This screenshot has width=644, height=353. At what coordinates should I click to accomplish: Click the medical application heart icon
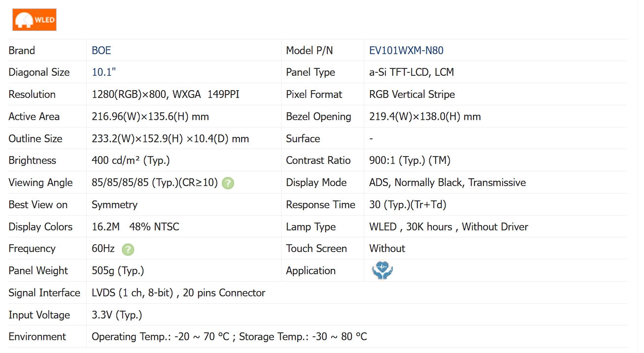tap(382, 271)
